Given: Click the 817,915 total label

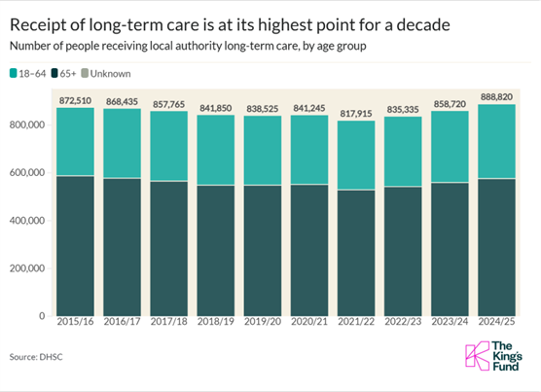Looking at the screenshot, I should tap(356, 114).
